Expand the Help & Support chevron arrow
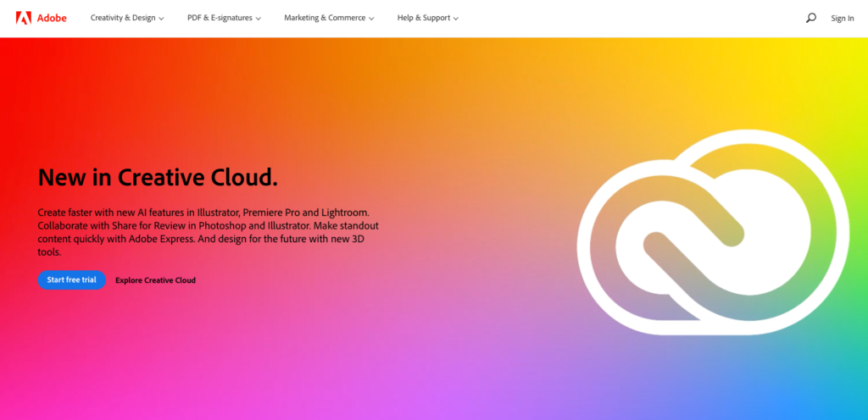This screenshot has height=420, width=868. coord(456,19)
